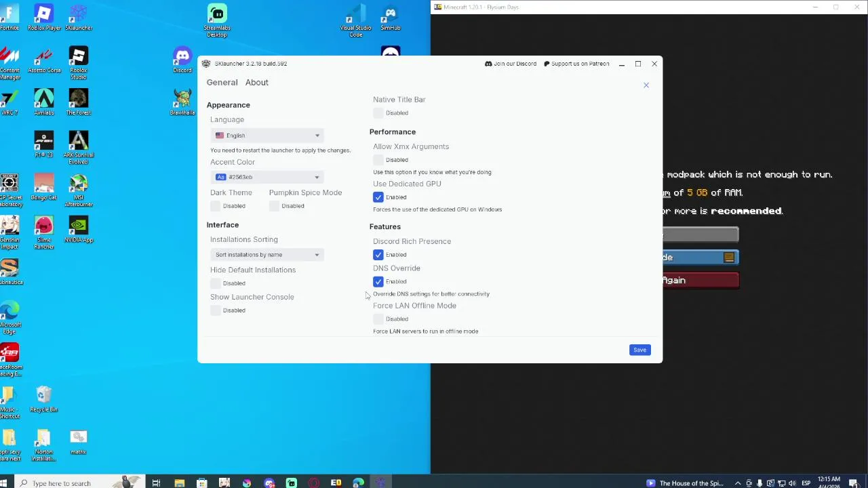
Task: Select SKlauncher desktop shortcut
Action: pyautogui.click(x=79, y=18)
